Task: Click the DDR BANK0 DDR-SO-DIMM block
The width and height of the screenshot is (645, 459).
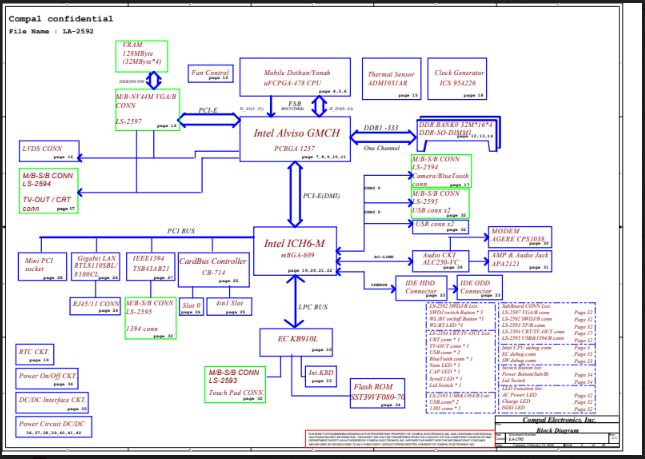Action: point(458,133)
